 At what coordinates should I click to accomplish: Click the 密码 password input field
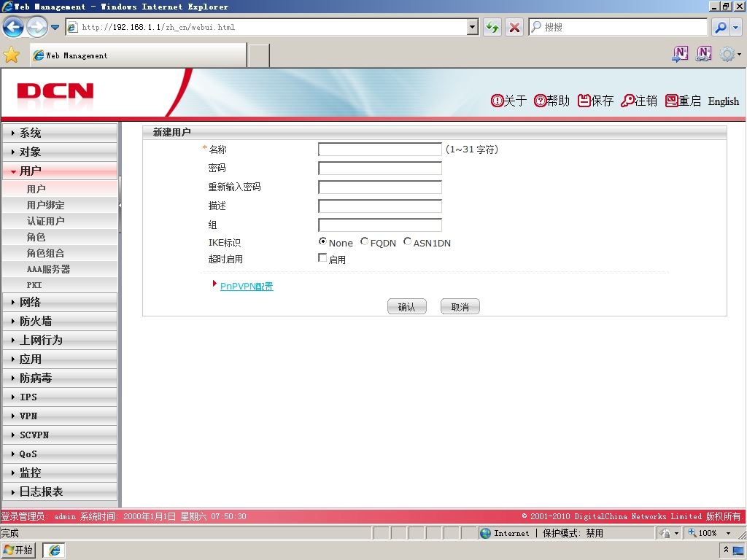click(x=379, y=168)
